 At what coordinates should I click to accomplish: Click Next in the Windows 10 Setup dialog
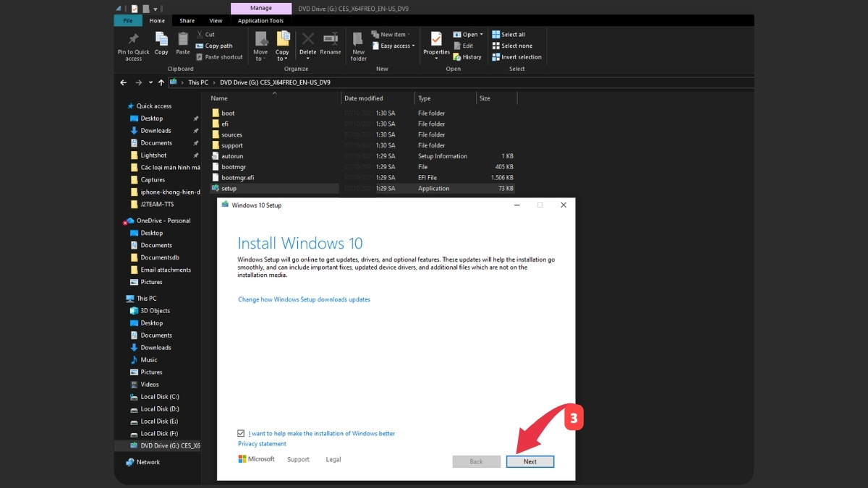click(x=529, y=461)
